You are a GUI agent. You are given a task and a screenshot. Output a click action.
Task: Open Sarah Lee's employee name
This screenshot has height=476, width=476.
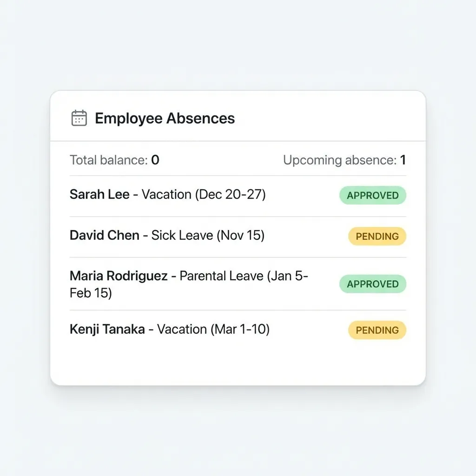(99, 194)
